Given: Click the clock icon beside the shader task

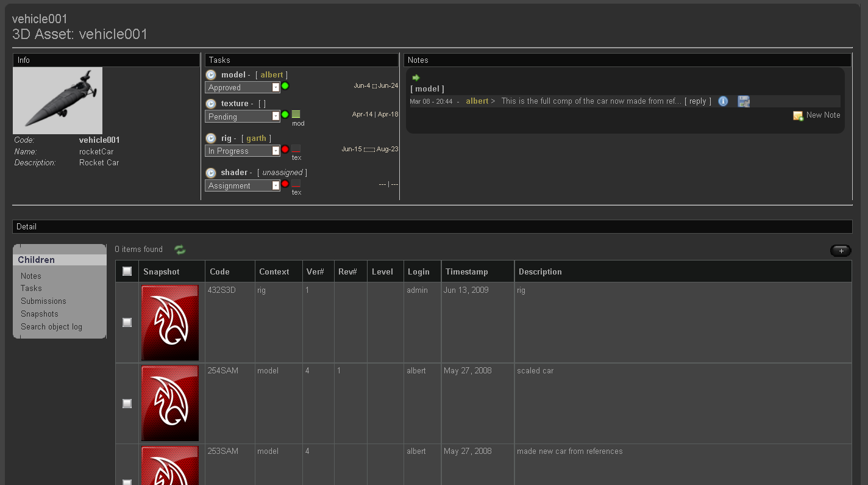Looking at the screenshot, I should (211, 173).
